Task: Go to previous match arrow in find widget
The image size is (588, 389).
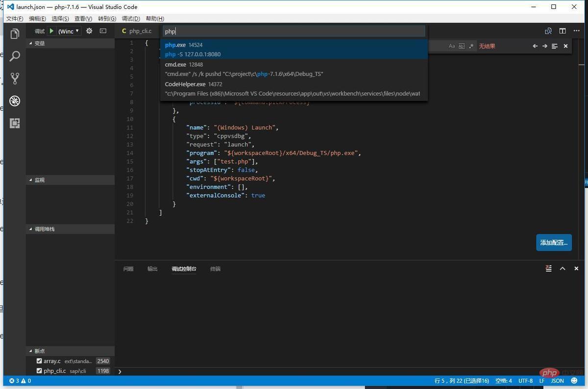Action: coord(535,46)
